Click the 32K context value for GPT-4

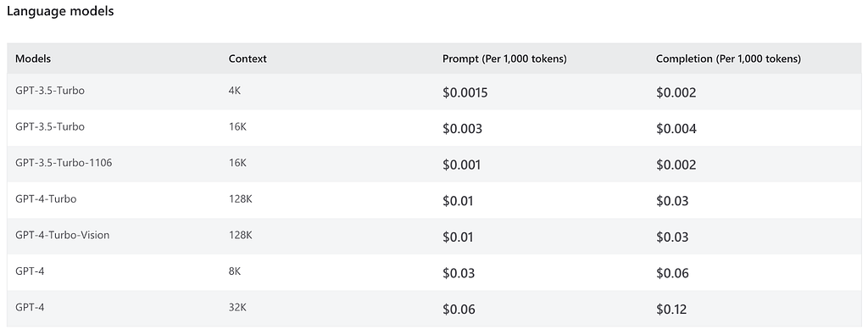(237, 307)
